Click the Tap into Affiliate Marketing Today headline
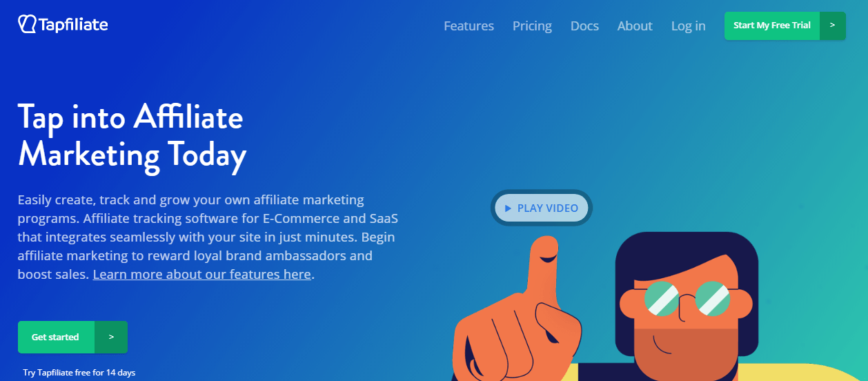 [x=132, y=135]
